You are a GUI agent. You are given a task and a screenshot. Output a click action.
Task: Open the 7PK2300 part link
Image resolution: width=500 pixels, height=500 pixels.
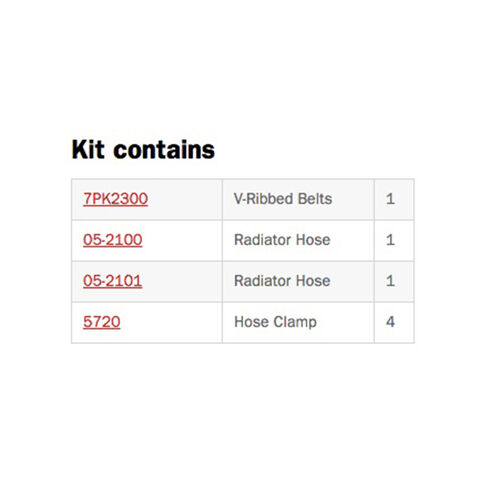coord(115,199)
